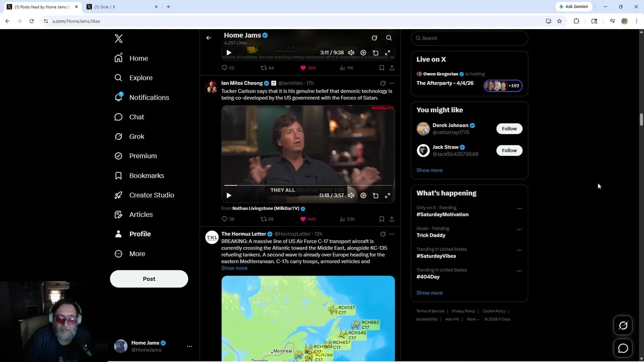Open settings gear on top video

click(x=363, y=53)
